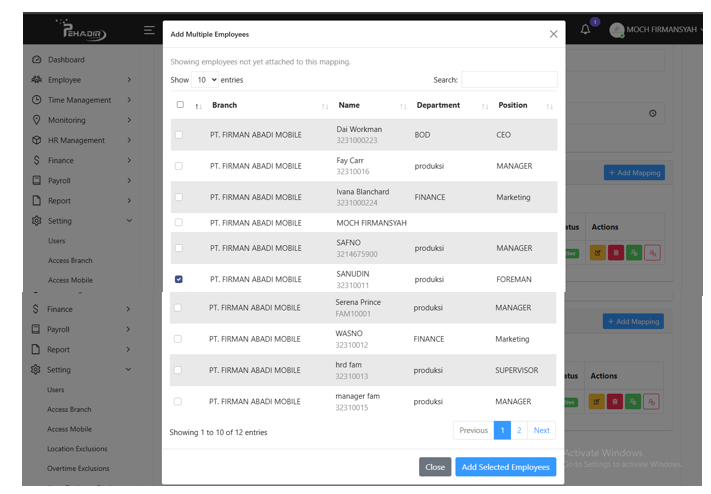This screenshot has height=494, width=711.
Task: Go to page 2 of employee list
Action: click(x=519, y=430)
